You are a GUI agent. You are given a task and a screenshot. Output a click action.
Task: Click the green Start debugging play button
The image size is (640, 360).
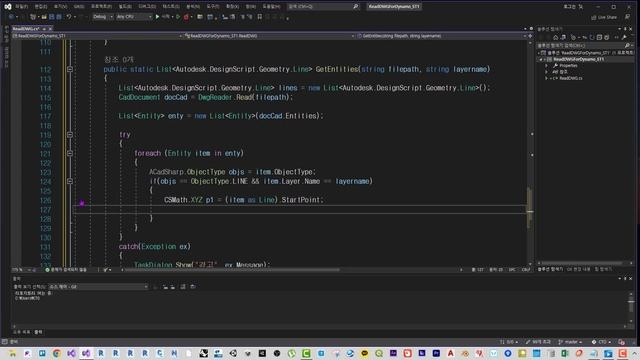pos(157,17)
